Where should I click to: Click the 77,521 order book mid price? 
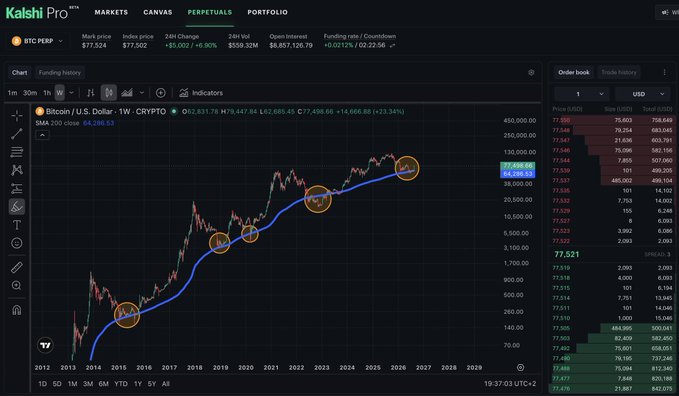tap(566, 254)
